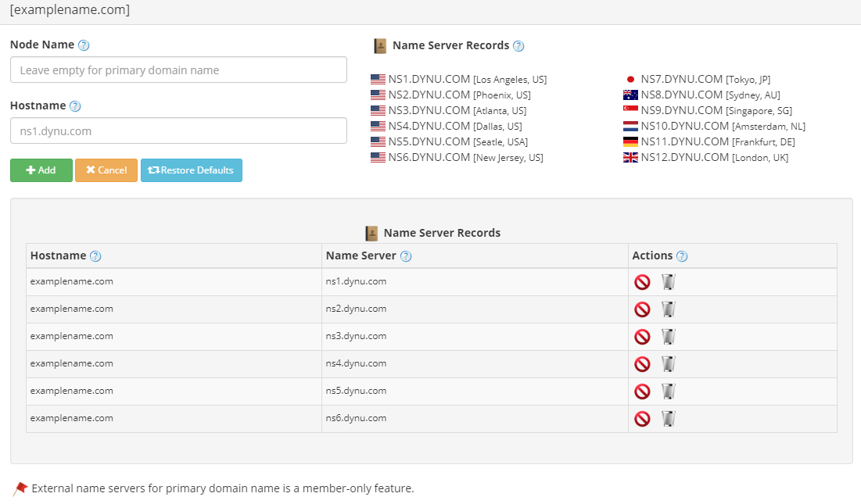Open help icon next to top Name Server Records heading

[518, 46]
